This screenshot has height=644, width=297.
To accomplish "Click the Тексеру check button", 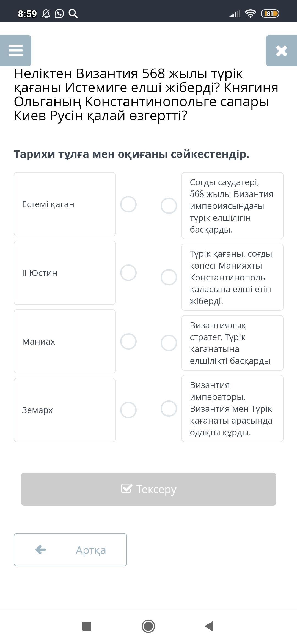I will click(x=148, y=489).
